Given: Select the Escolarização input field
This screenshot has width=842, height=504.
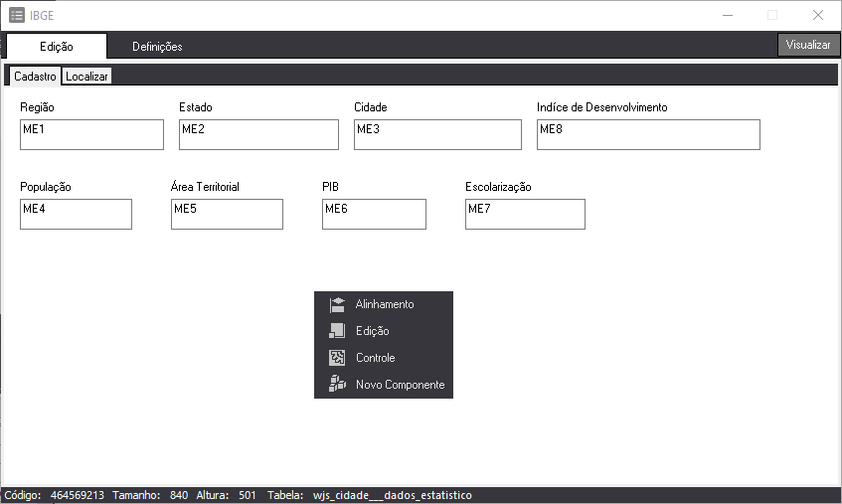Looking at the screenshot, I should point(525,215).
